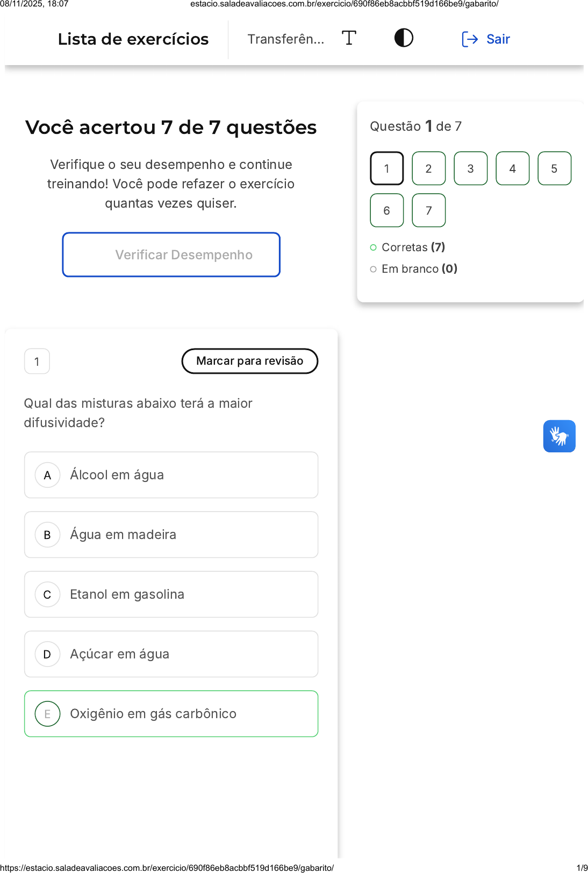Screen dimensions: 588x873
Task: Open question 4 from the question grid
Action: (512, 169)
